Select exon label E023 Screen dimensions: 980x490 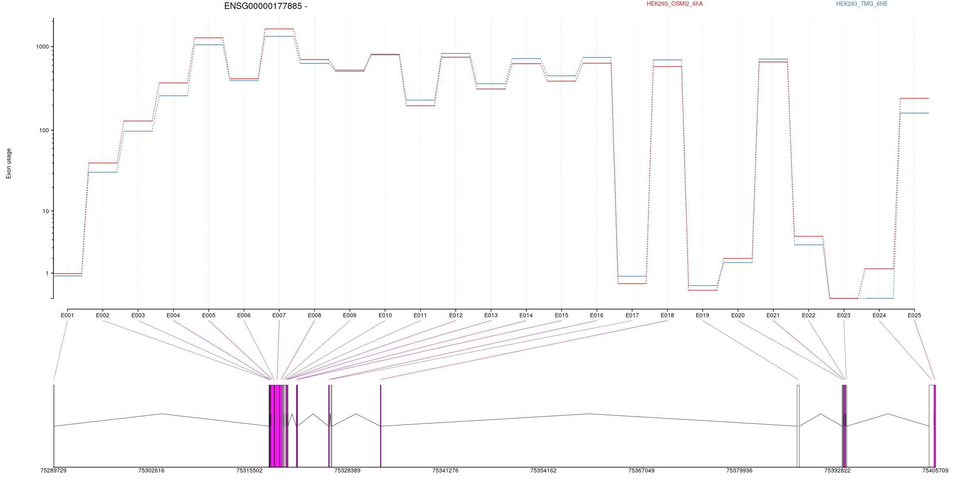click(x=844, y=315)
